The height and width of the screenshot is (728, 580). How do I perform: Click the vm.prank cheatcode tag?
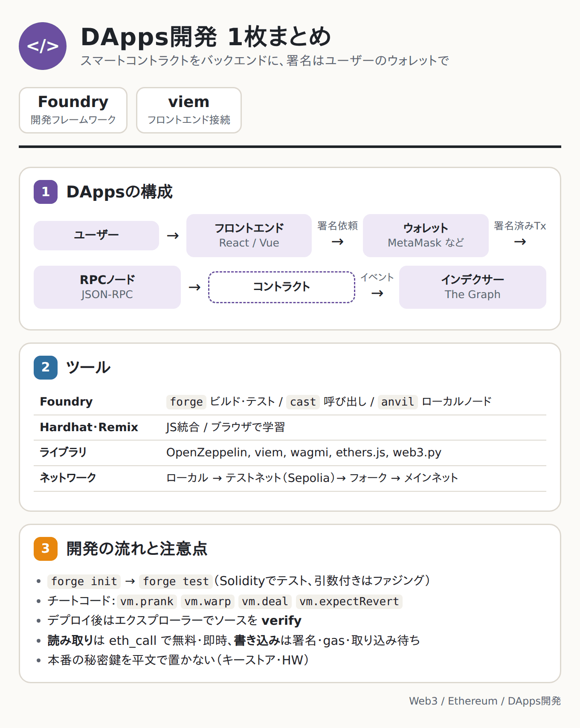(147, 601)
